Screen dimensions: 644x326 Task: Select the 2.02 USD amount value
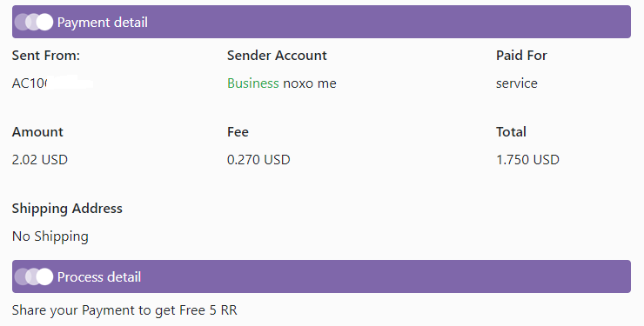(x=40, y=159)
